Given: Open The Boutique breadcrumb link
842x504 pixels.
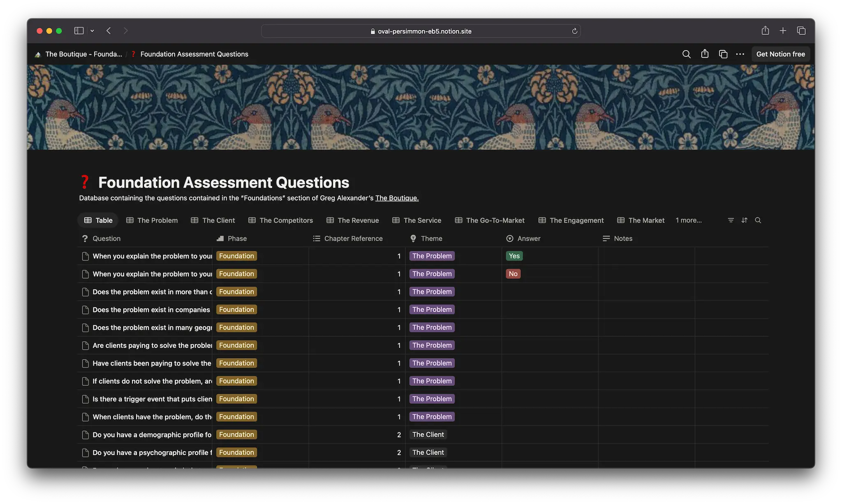Looking at the screenshot, I should pos(79,54).
